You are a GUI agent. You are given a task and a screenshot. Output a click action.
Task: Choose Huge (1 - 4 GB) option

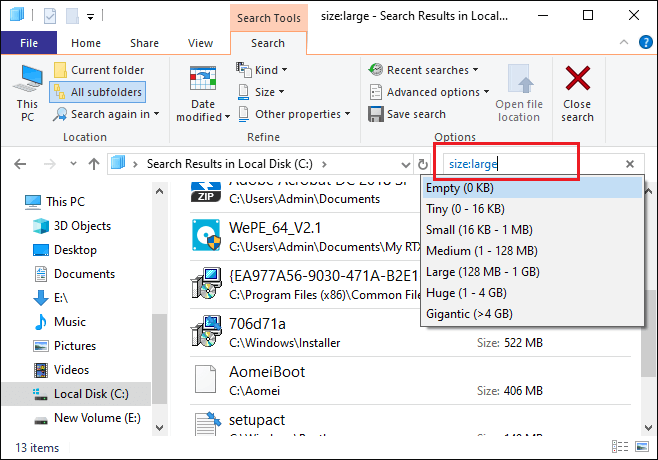pyautogui.click(x=532, y=293)
